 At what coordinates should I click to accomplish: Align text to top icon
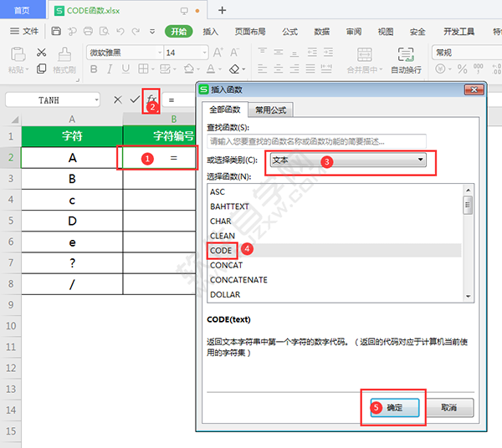pyautogui.click(x=262, y=52)
